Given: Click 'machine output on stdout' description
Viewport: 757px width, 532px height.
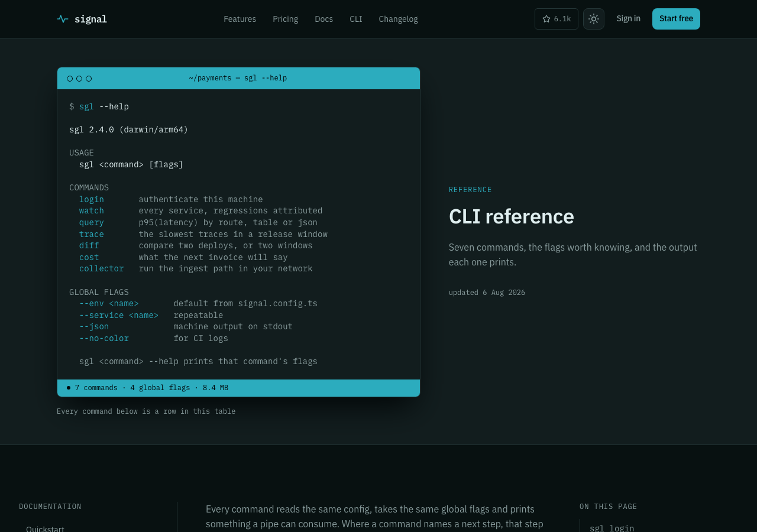Looking at the screenshot, I should point(233,327).
